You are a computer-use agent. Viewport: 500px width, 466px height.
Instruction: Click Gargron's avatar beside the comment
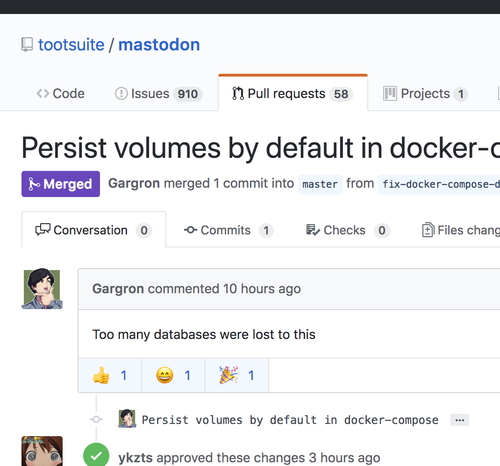tap(42, 289)
